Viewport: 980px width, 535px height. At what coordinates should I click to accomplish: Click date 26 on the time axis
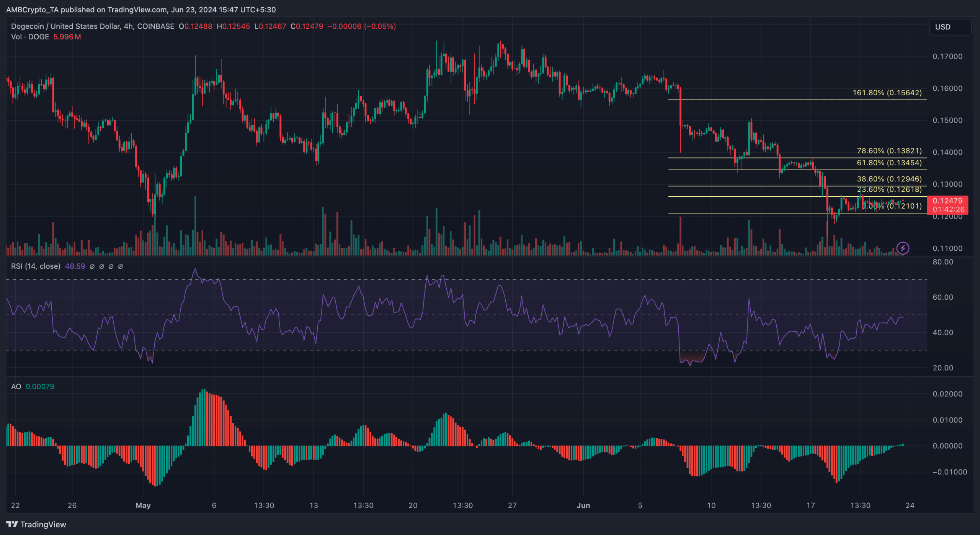point(72,505)
